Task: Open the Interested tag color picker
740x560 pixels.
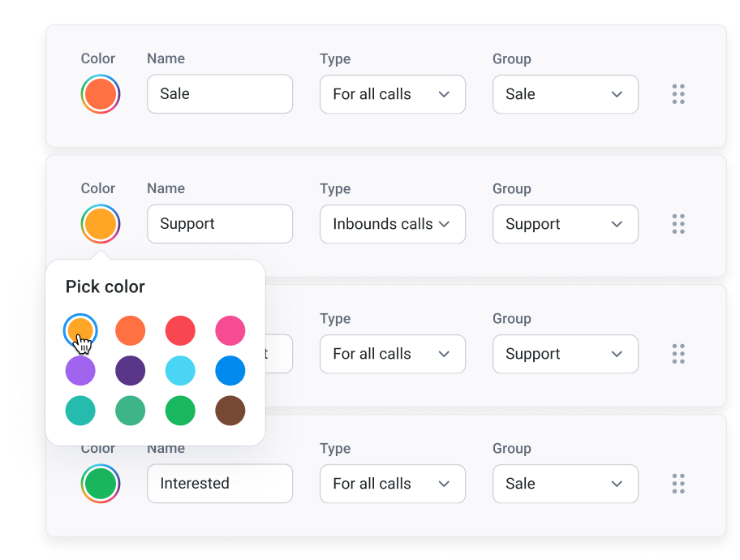Action: pos(100,484)
